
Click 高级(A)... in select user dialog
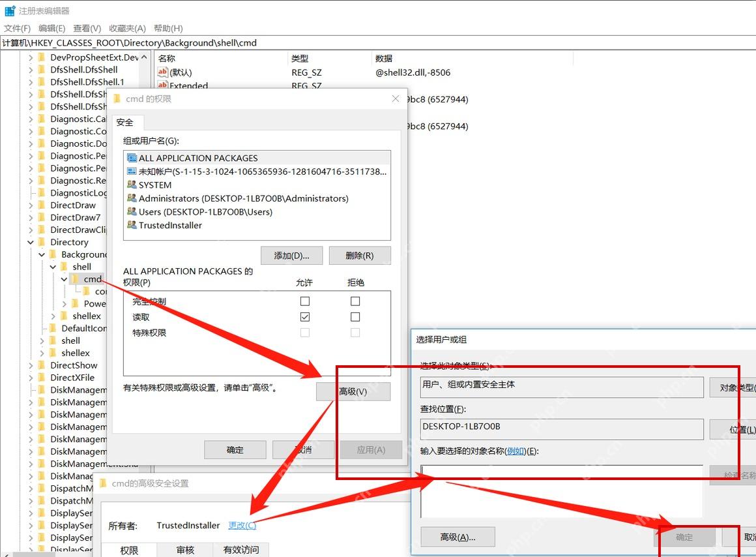tap(458, 537)
